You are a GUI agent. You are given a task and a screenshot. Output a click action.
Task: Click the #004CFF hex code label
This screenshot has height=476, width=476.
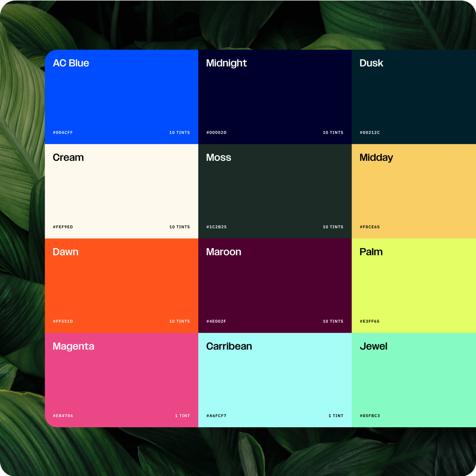[63, 133]
